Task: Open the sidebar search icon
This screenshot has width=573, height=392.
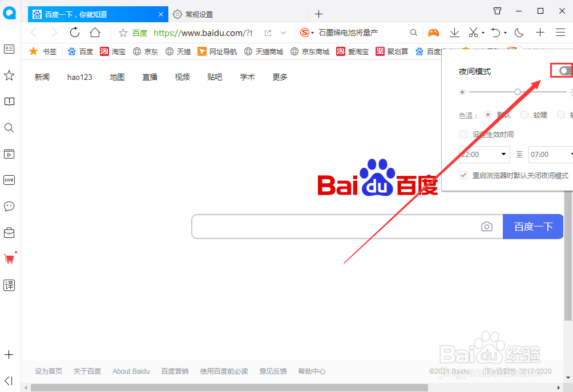Action: 9,128
